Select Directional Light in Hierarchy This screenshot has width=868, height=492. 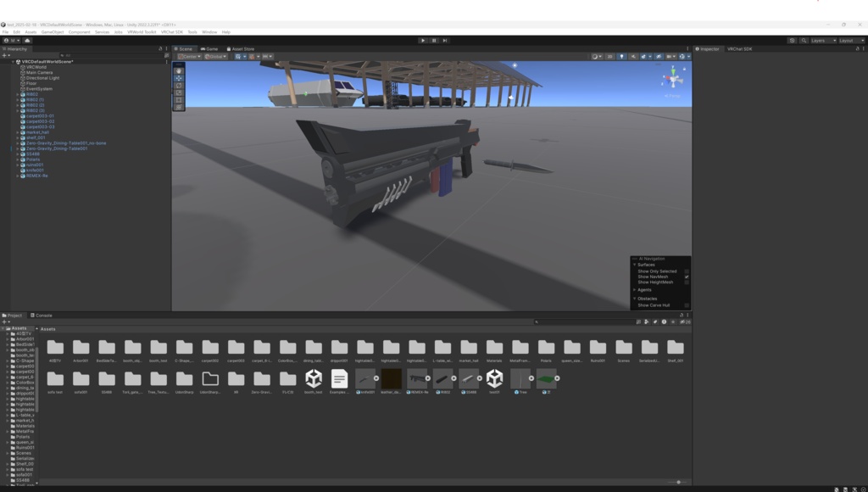point(42,78)
